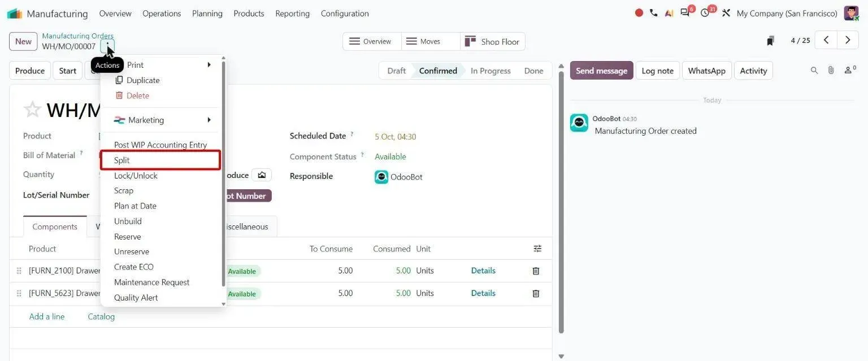This screenshot has width=868, height=361.
Task: Click the bookmark icon beside the pager
Action: click(770, 41)
